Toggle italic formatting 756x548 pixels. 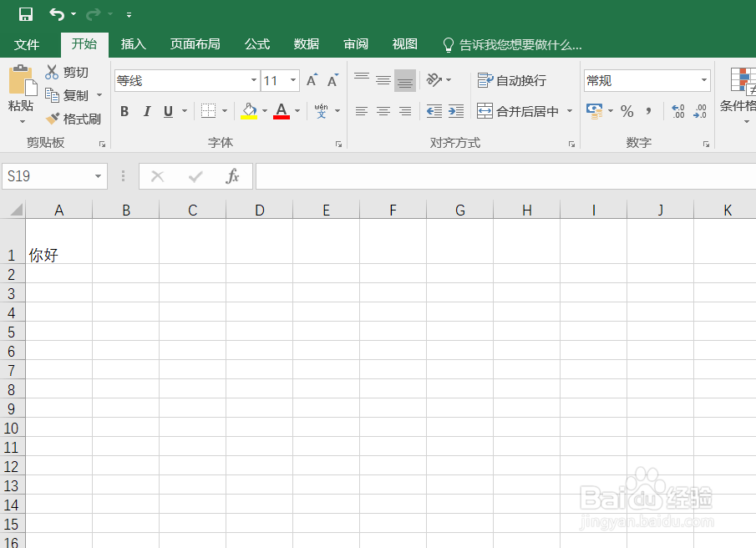[x=146, y=111]
